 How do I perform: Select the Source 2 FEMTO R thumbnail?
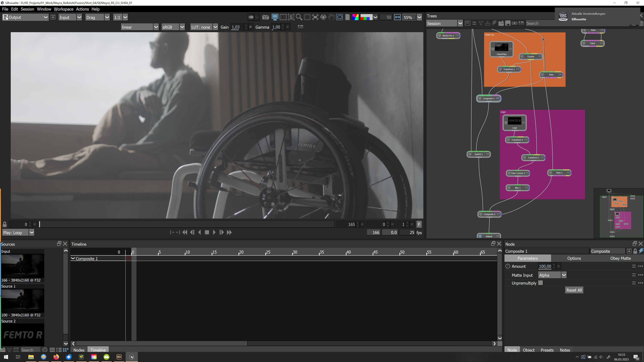coord(22,335)
